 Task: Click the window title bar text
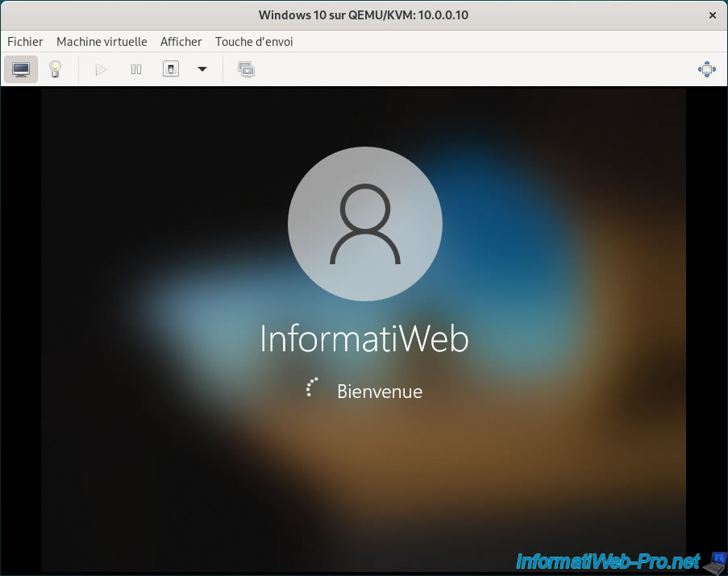[x=364, y=15]
